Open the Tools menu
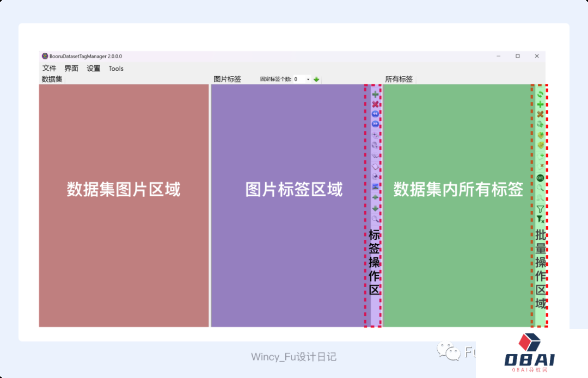588x378 pixels. click(x=116, y=69)
